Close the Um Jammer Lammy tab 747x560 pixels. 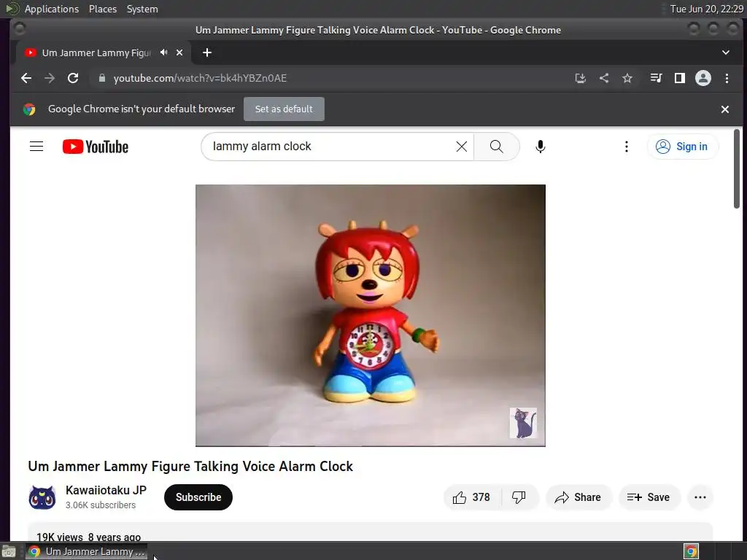(179, 52)
